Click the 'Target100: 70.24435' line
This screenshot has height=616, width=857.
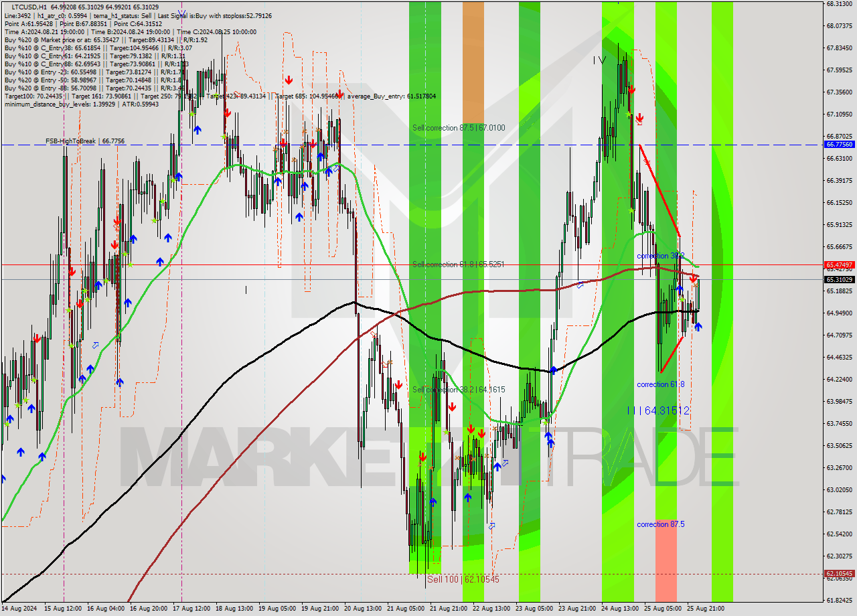[x=220, y=96]
